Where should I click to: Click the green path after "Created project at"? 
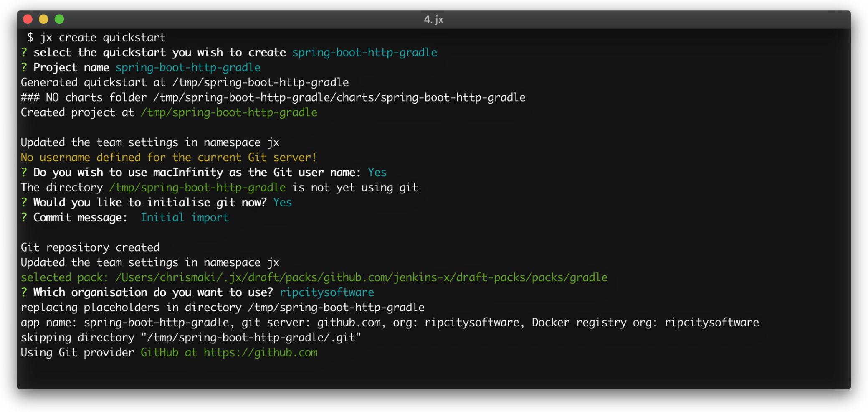tap(229, 113)
